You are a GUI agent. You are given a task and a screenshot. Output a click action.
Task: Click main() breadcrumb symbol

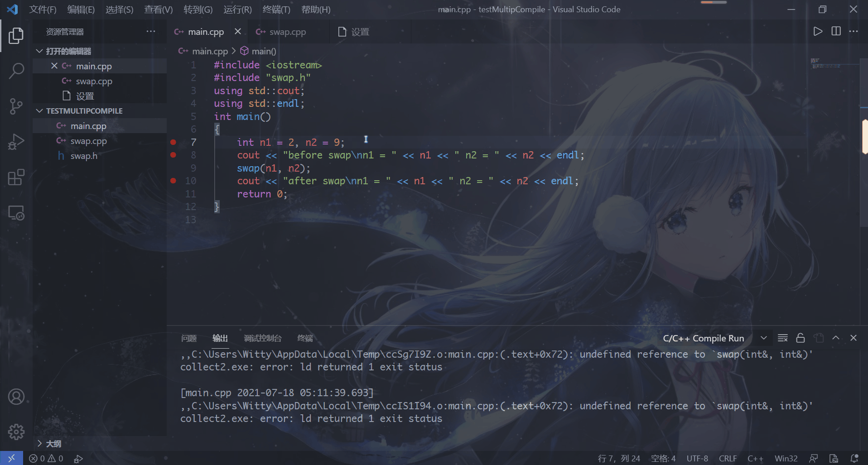pyautogui.click(x=264, y=51)
